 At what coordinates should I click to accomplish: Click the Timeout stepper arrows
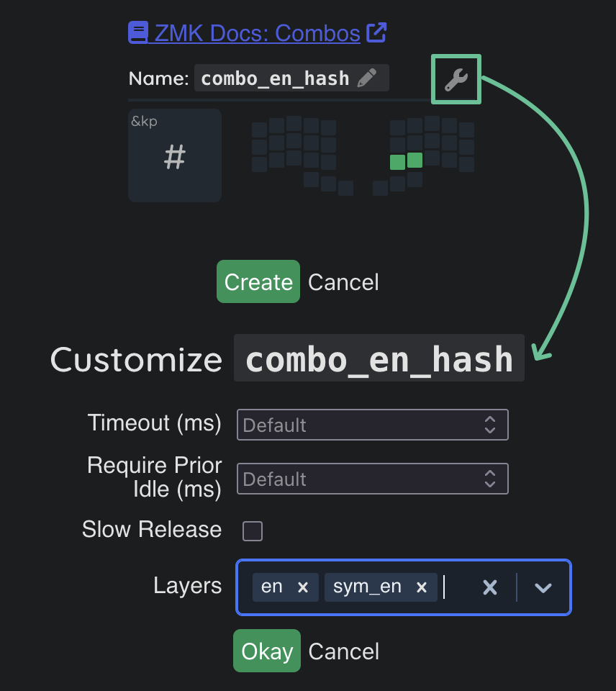490,425
